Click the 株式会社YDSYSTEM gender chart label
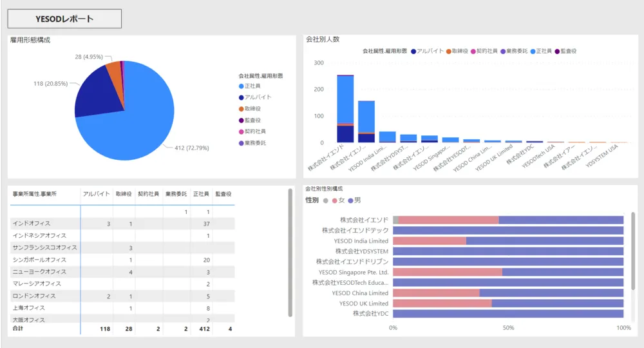Image resolution: width=644 pixels, height=348 pixels. 362,251
